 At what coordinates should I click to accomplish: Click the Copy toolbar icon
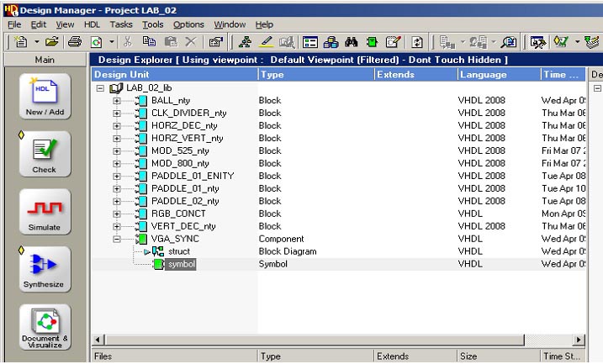point(149,41)
